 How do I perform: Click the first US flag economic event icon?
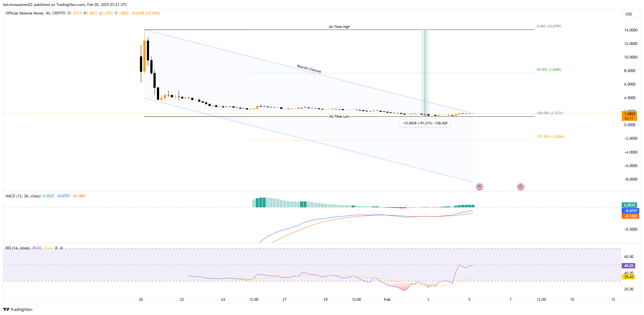pyautogui.click(x=480, y=187)
